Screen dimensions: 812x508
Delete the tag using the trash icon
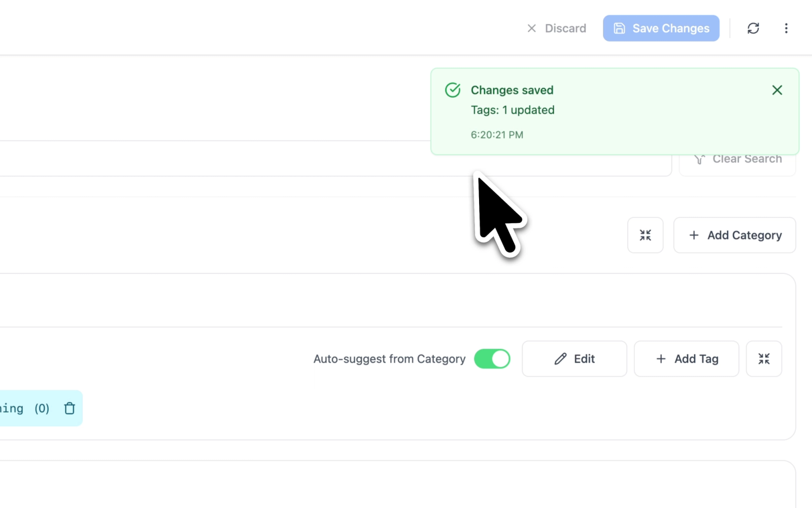70,408
